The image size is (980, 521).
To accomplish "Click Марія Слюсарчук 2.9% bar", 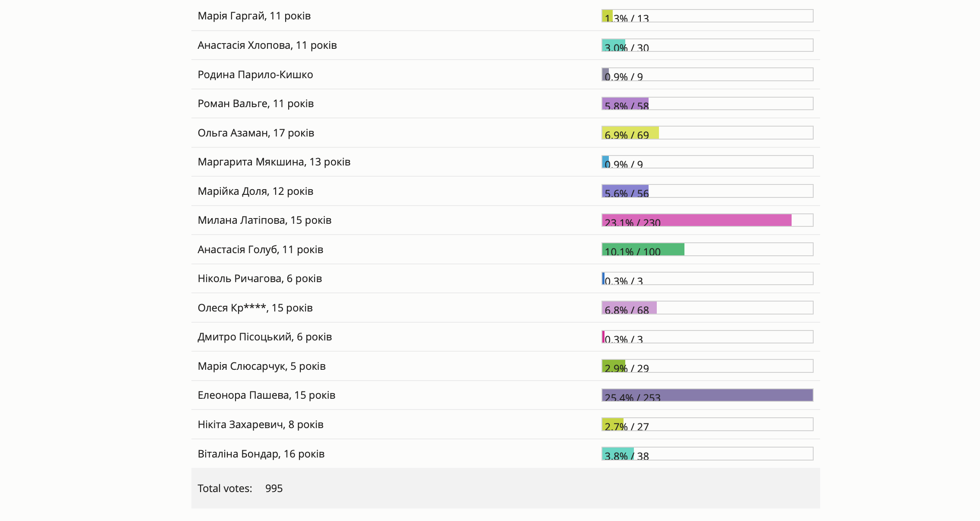I will [614, 366].
